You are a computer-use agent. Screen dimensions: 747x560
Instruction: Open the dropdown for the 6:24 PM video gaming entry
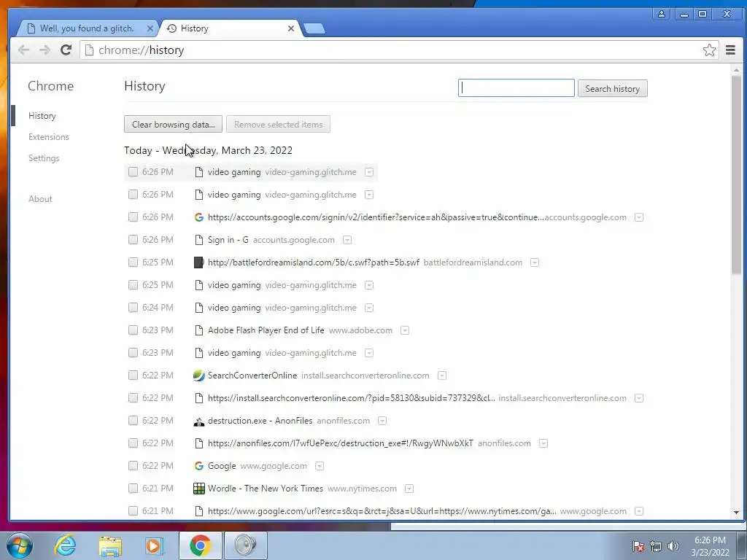coord(368,308)
